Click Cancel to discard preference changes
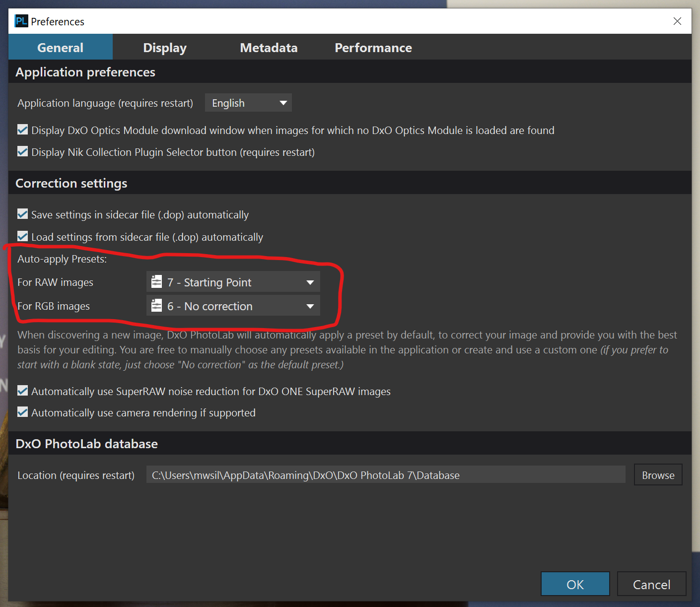Image resolution: width=700 pixels, height=607 pixels. [652, 584]
